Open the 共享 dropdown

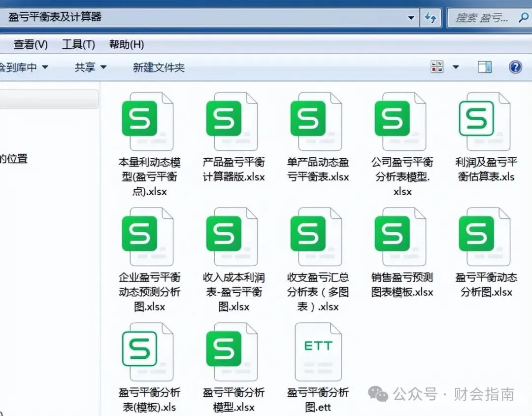90,67
